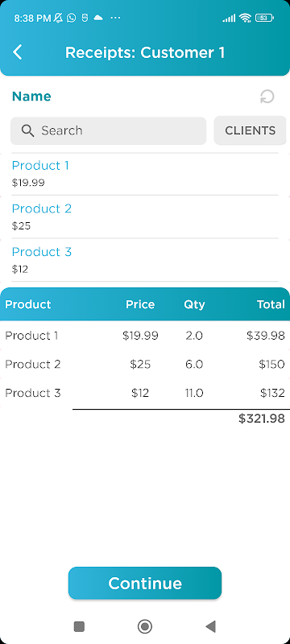This screenshot has height=644, width=290.
Task: Tap the Qty column header
Action: (194, 304)
